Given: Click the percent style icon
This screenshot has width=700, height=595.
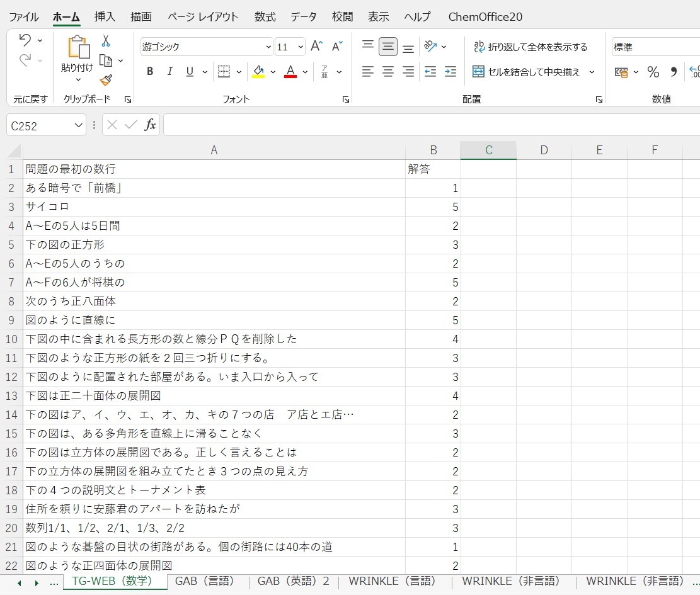Looking at the screenshot, I should (653, 72).
